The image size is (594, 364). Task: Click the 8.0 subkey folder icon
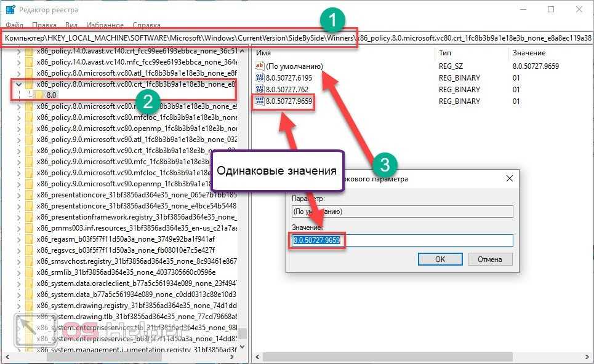(39, 95)
